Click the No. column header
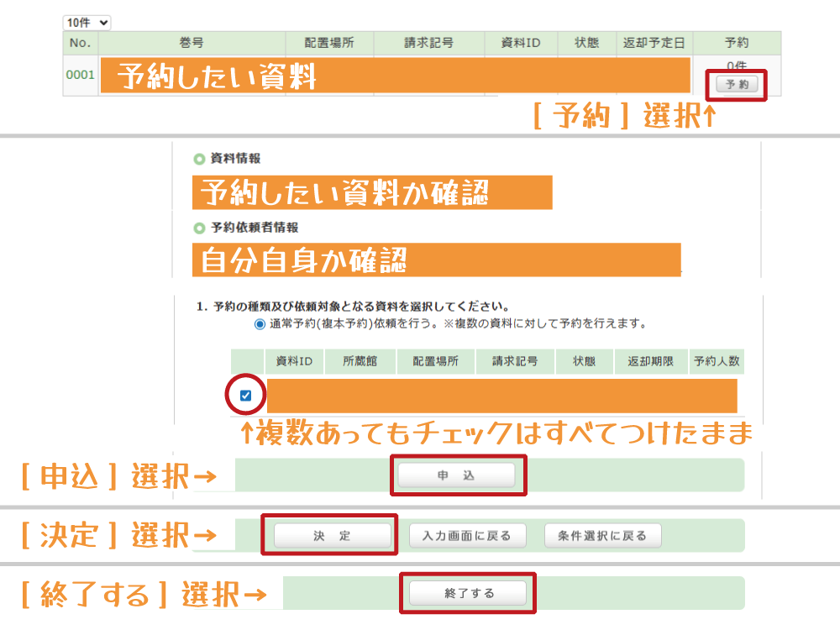Screen dimensions: 840x630 click(80, 43)
